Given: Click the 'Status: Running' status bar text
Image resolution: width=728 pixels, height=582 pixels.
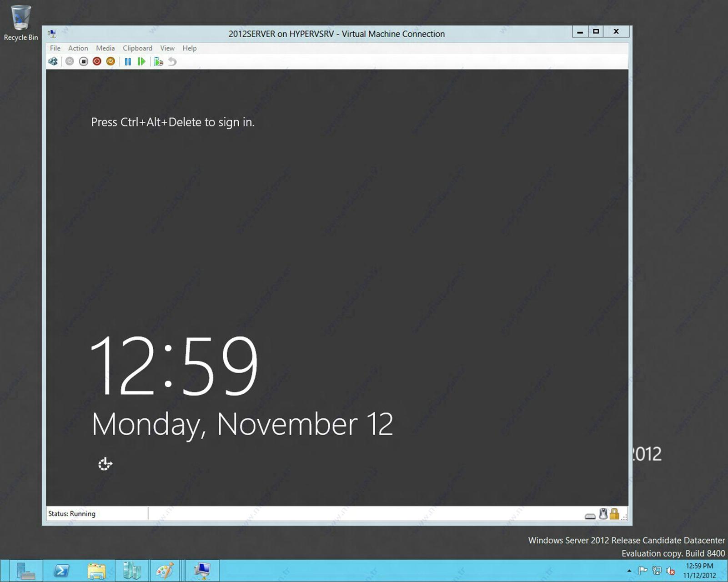Looking at the screenshot, I should click(x=72, y=514).
